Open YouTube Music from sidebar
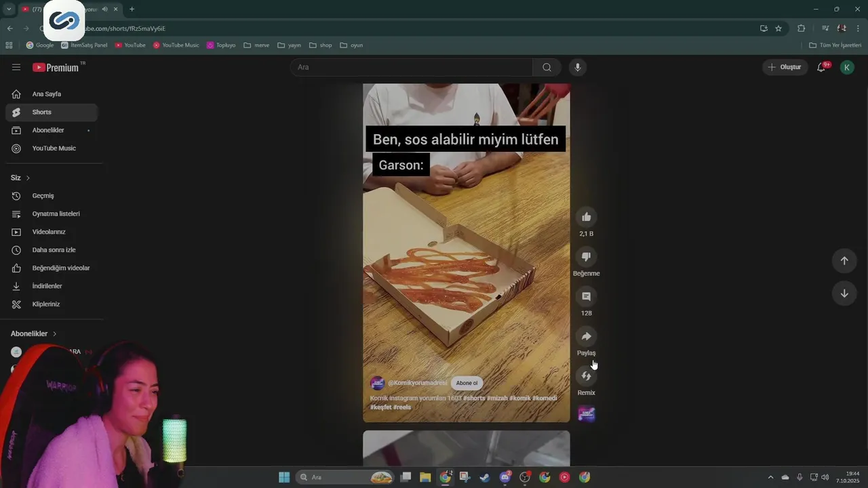The width and height of the screenshot is (868, 488). pos(52,148)
